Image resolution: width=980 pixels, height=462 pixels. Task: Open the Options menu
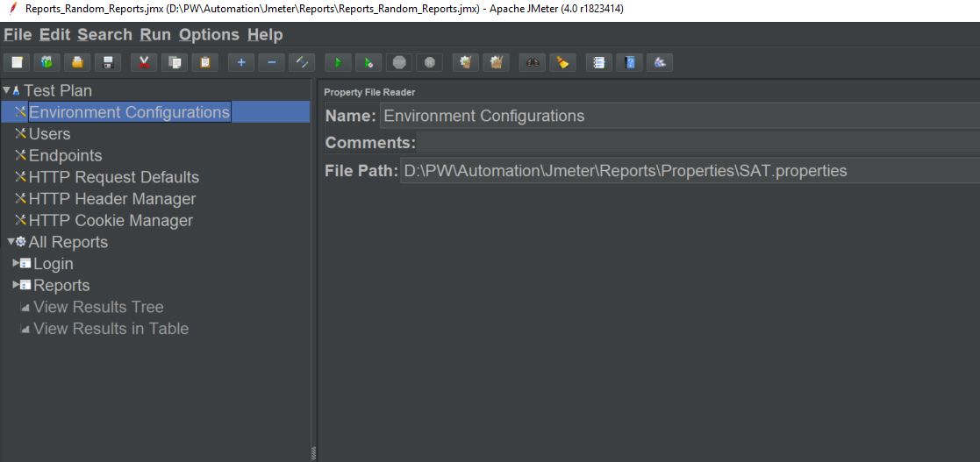pos(209,35)
